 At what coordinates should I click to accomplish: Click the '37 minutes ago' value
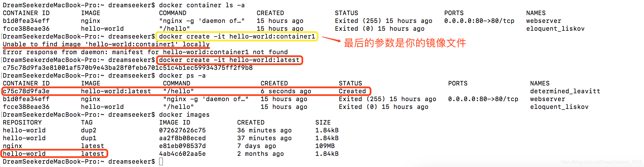pos(264,138)
